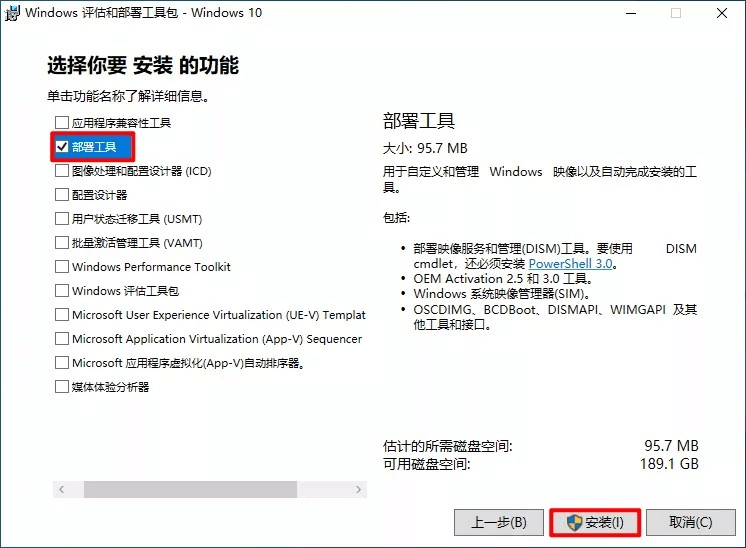Enable the 媒体体验分析器 checkbox
The image size is (746, 548).
tap(62, 386)
